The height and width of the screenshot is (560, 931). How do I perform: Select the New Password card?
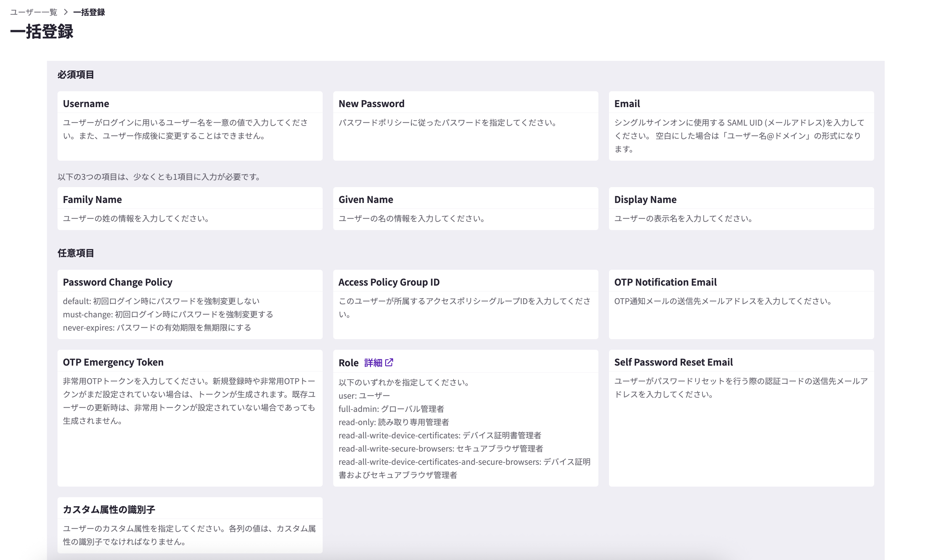pyautogui.click(x=465, y=125)
